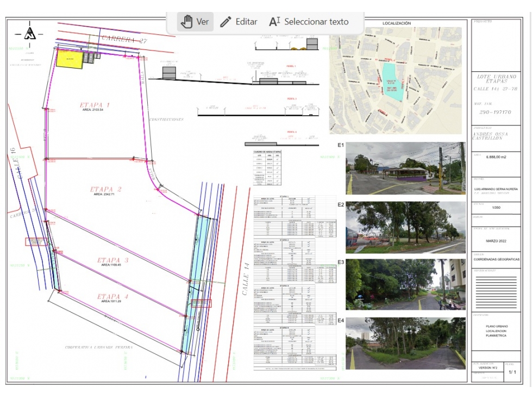Image resolution: width=532 pixels, height=399 pixels.
Task: Click the CUADRO DE AREAS ETAPAS table
Action: click(267, 168)
